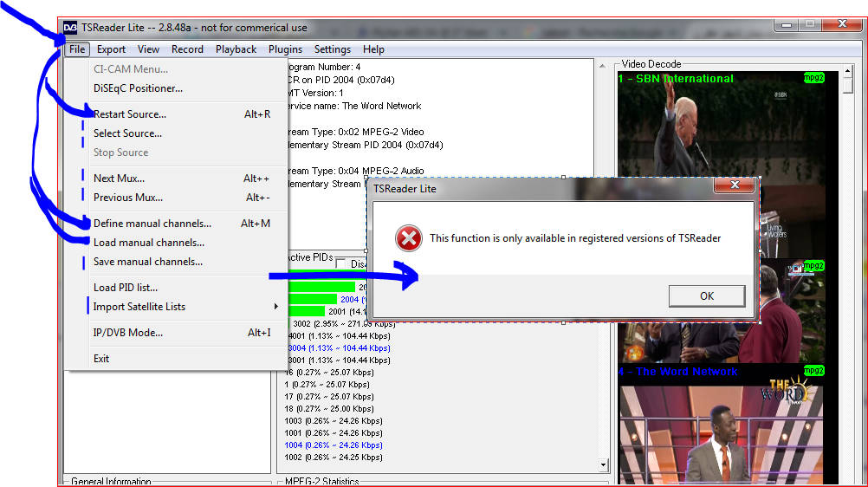Image resolution: width=868 pixels, height=487 pixels.
Task: Click the DVB application icon in title bar
Action: pyautogui.click(x=70, y=28)
